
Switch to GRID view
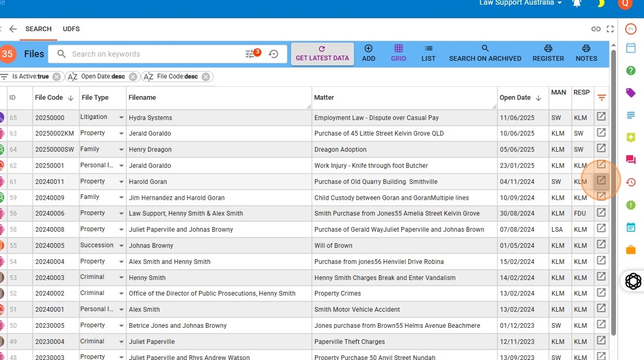[x=398, y=53]
